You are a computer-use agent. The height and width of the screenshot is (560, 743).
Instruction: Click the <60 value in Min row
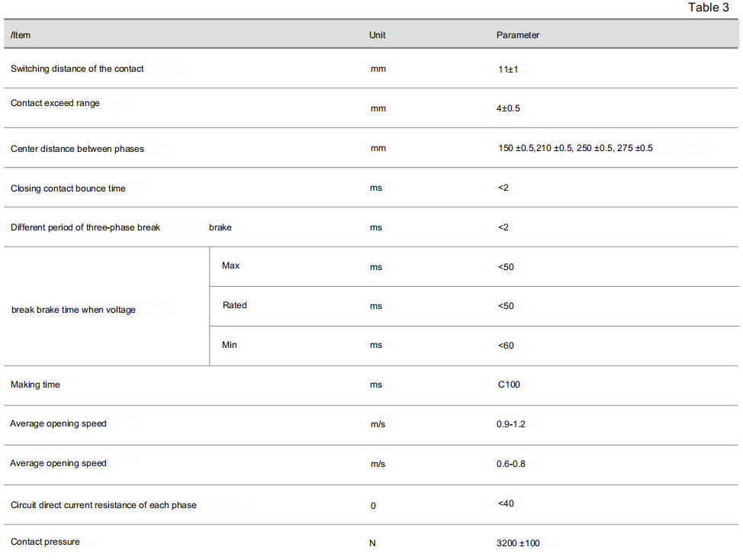point(506,346)
